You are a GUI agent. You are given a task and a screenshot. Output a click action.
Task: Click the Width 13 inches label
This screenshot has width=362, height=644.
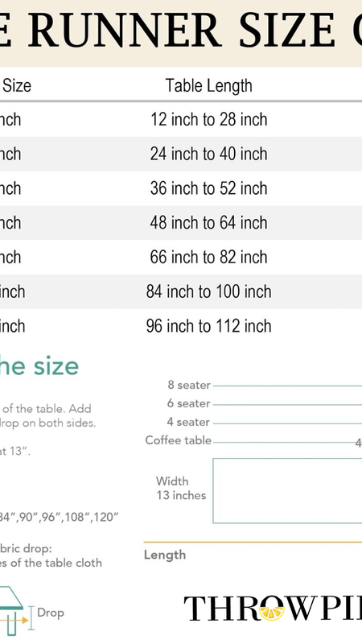tap(180, 488)
